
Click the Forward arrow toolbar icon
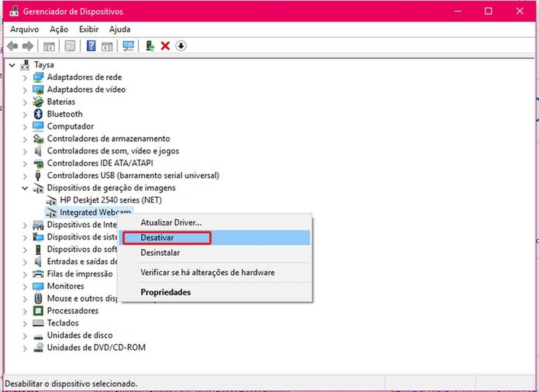pos(28,45)
